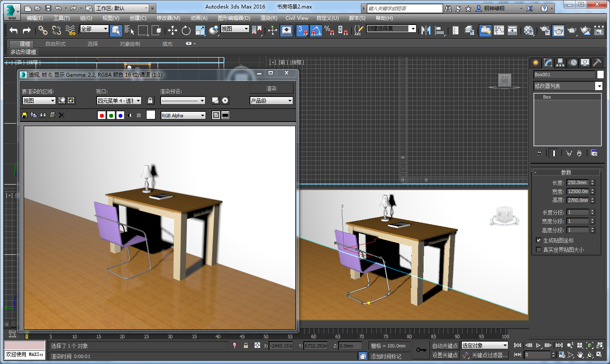This screenshot has height=364, width=610.
Task: Enable the 真实世界贴图大小 checkbox
Action: (539, 250)
